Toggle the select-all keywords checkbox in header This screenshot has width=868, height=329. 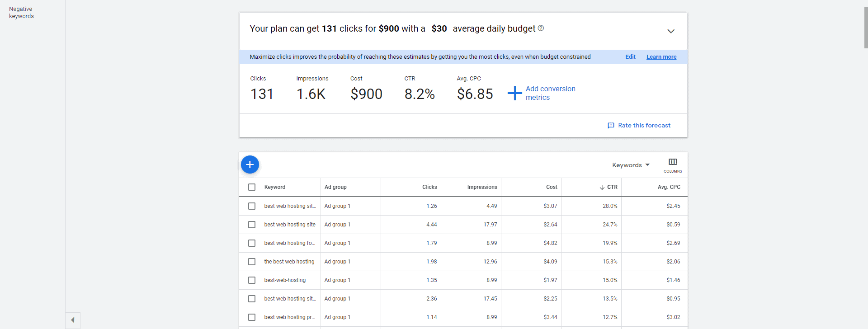(252, 187)
